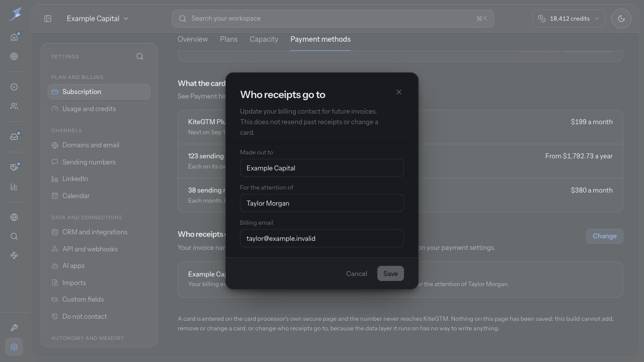Open Domains and email settings

[x=99, y=145]
